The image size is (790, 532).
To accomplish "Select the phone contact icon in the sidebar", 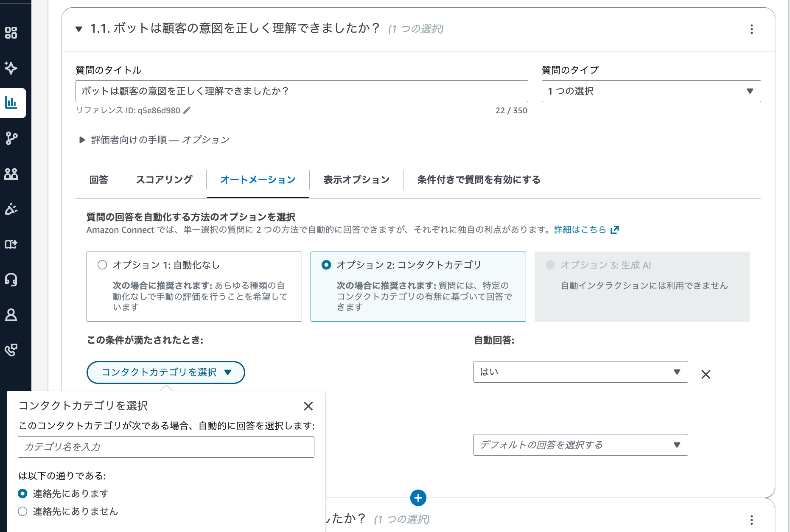I will tap(12, 350).
